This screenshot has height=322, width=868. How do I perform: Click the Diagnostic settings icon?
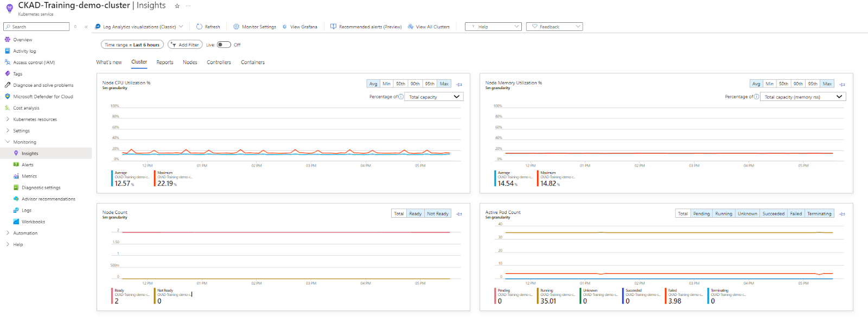pyautogui.click(x=16, y=188)
